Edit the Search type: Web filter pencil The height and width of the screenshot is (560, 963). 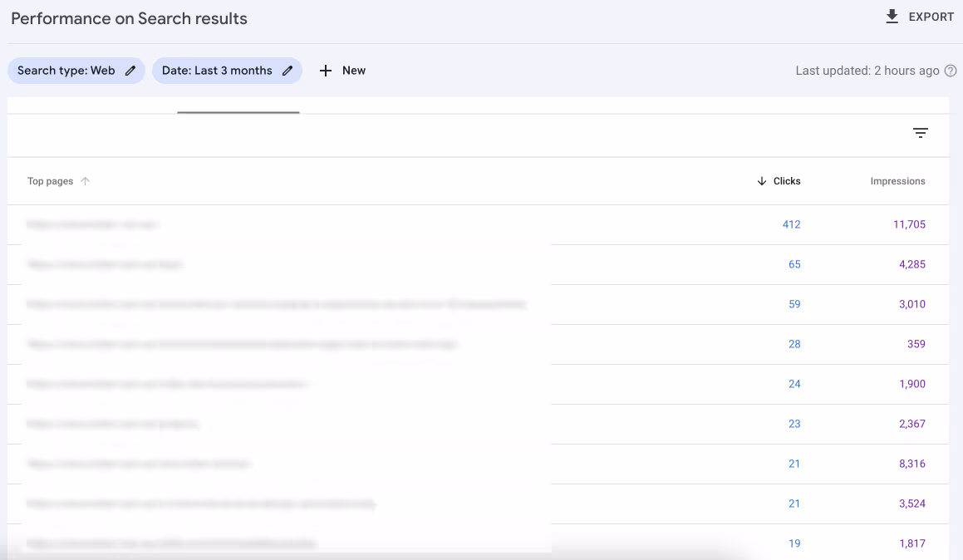pyautogui.click(x=130, y=71)
